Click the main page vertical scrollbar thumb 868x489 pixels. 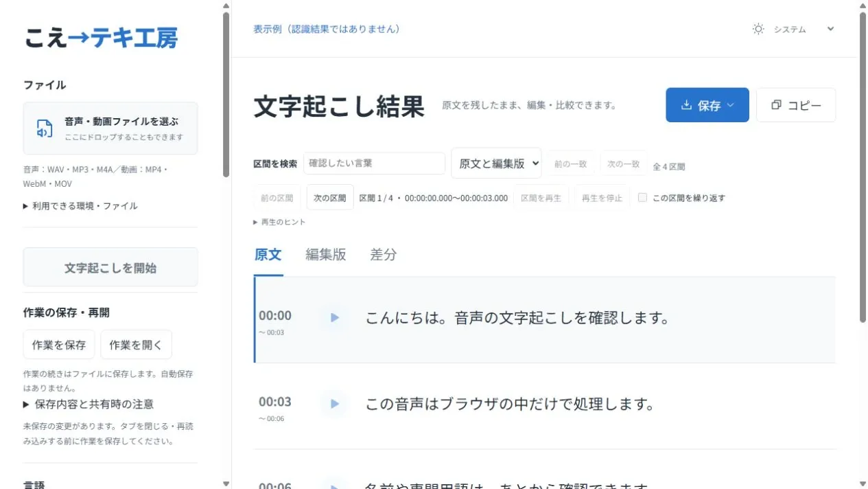[x=863, y=168]
